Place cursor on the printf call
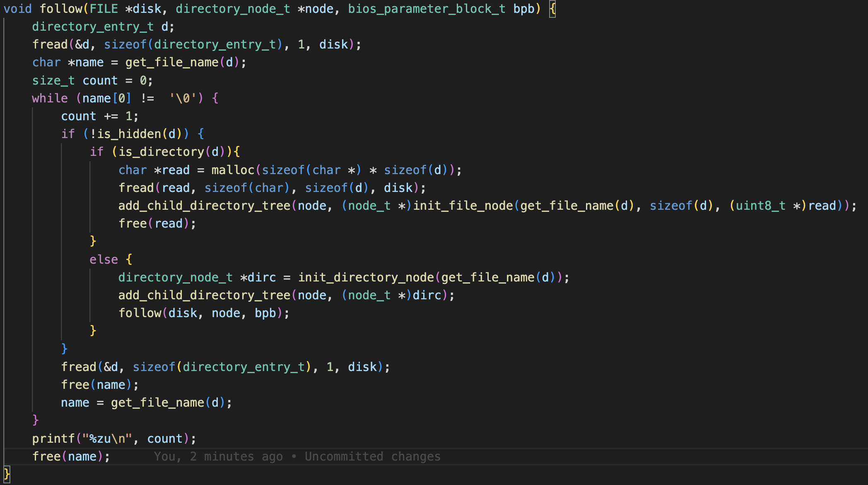Viewport: 868px width, 485px height. pyautogui.click(x=54, y=439)
